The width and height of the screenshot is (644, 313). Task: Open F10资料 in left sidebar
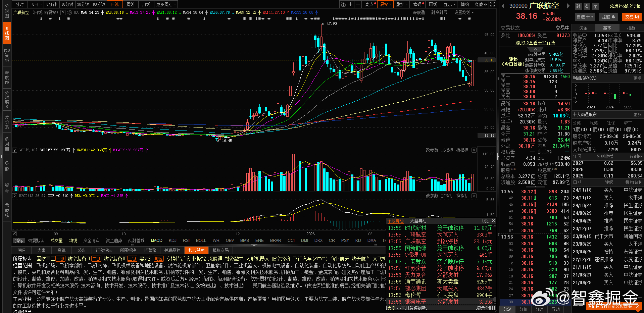pyautogui.click(x=7, y=55)
